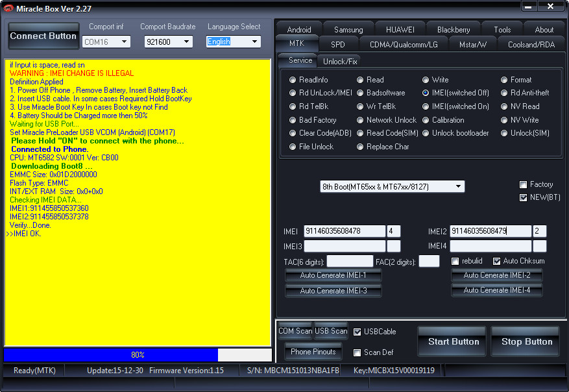Click Auto Generate IMEI-3 button

tap(333, 291)
